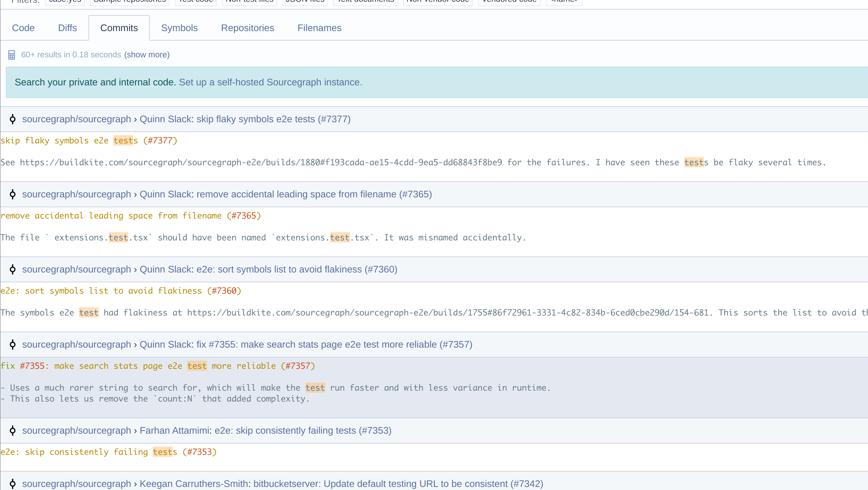Open commit title 'e2e: skip consistently failing tests (#7353)'
This screenshot has width=868, height=490.
(303, 431)
